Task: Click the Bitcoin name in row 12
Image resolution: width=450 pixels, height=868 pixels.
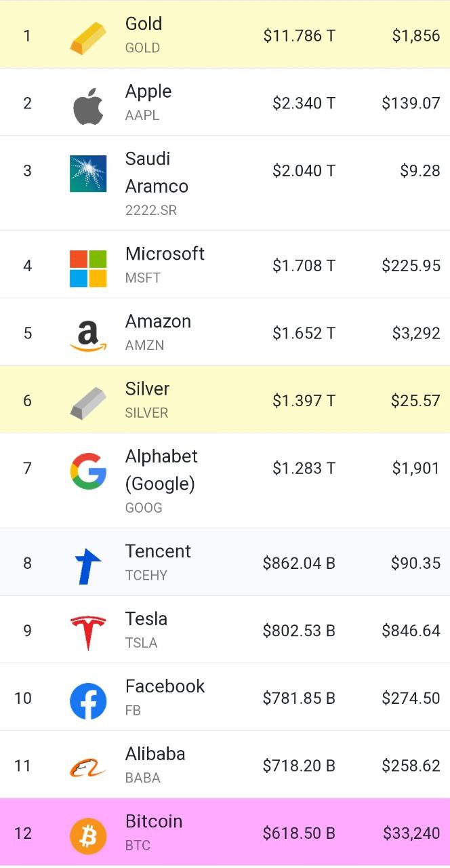Action: click(154, 821)
